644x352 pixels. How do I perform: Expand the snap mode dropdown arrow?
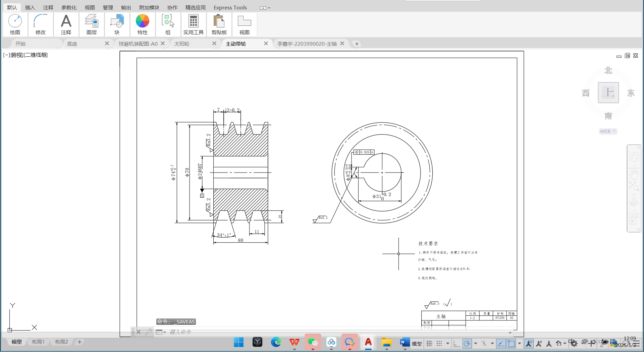[448, 344]
